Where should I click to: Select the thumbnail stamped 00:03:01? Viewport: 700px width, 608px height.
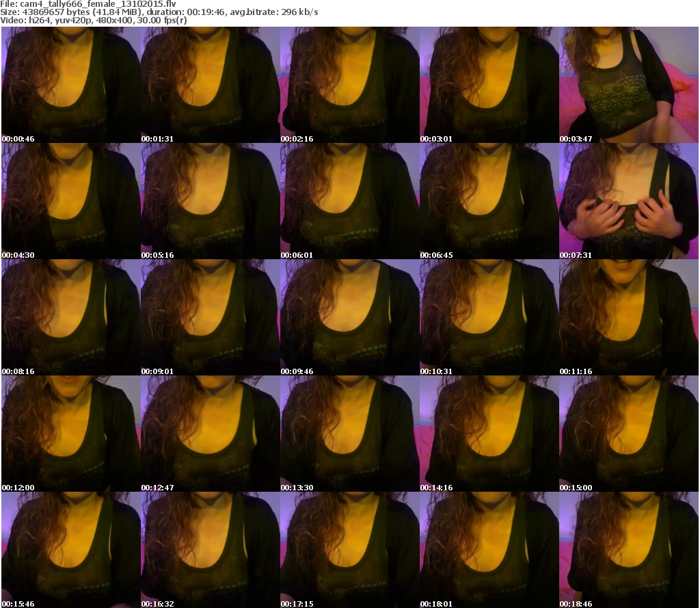click(489, 85)
